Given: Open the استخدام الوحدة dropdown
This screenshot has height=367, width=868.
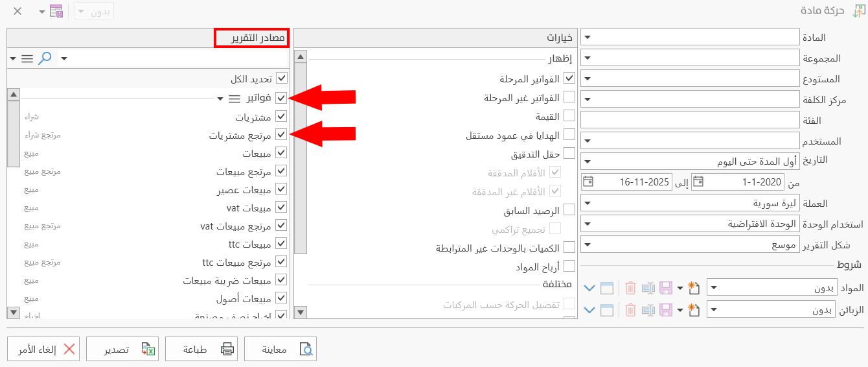Looking at the screenshot, I should coord(588,224).
